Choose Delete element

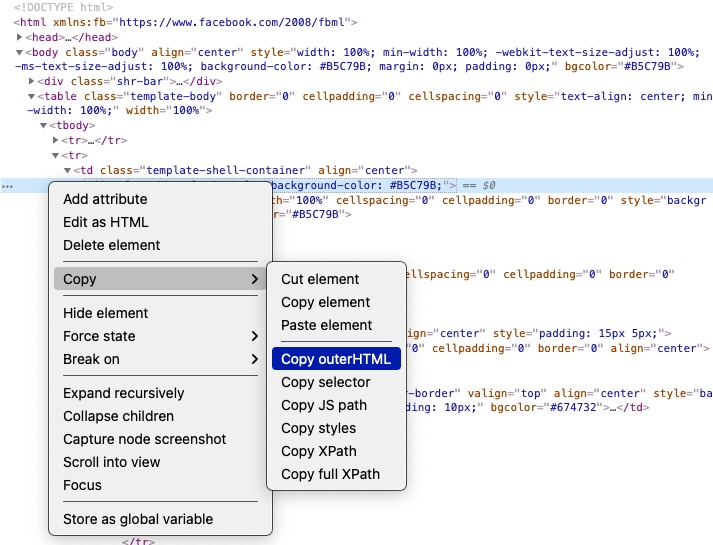pyautogui.click(x=160, y=245)
